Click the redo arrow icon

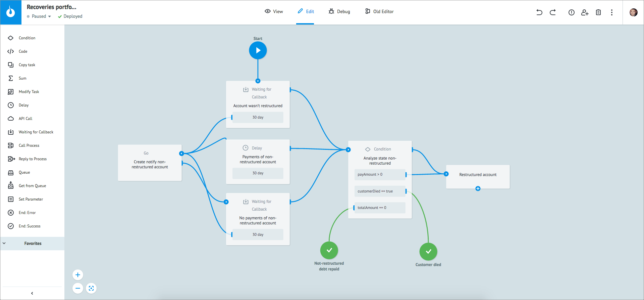click(553, 12)
